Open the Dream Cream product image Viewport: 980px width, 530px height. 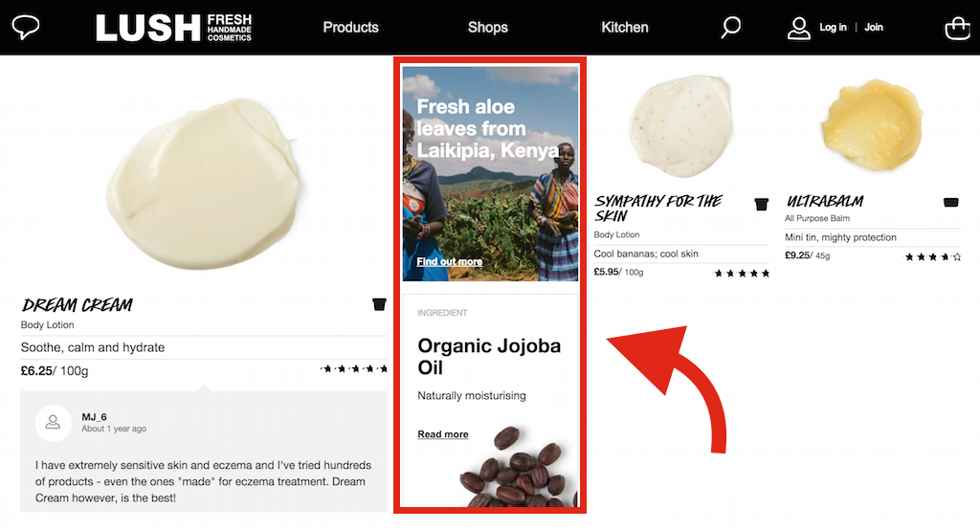pyautogui.click(x=204, y=183)
